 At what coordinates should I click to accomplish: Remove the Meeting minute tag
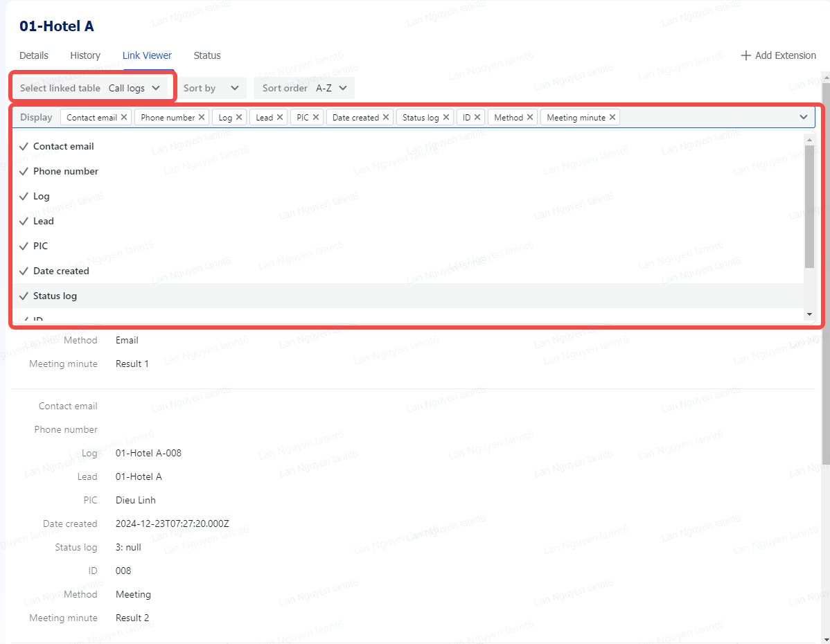point(612,118)
